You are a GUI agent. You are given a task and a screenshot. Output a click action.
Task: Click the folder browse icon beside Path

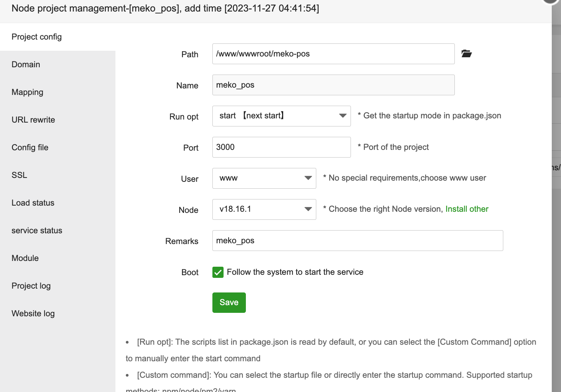tap(466, 54)
